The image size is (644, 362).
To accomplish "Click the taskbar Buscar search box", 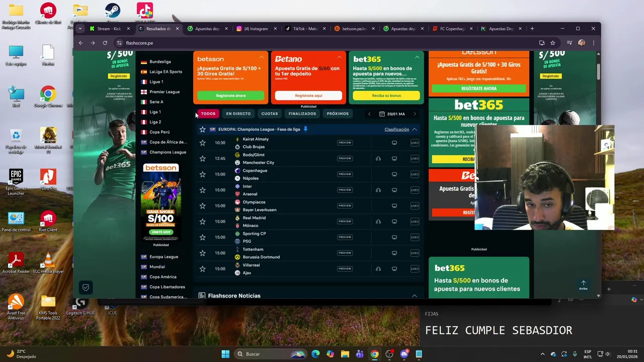I will pyautogui.click(x=270, y=354).
